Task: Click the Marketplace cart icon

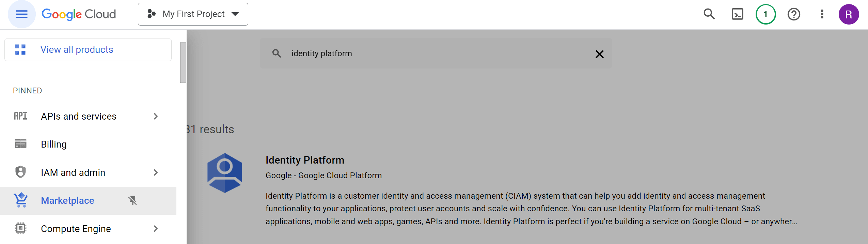Action: pos(20,200)
